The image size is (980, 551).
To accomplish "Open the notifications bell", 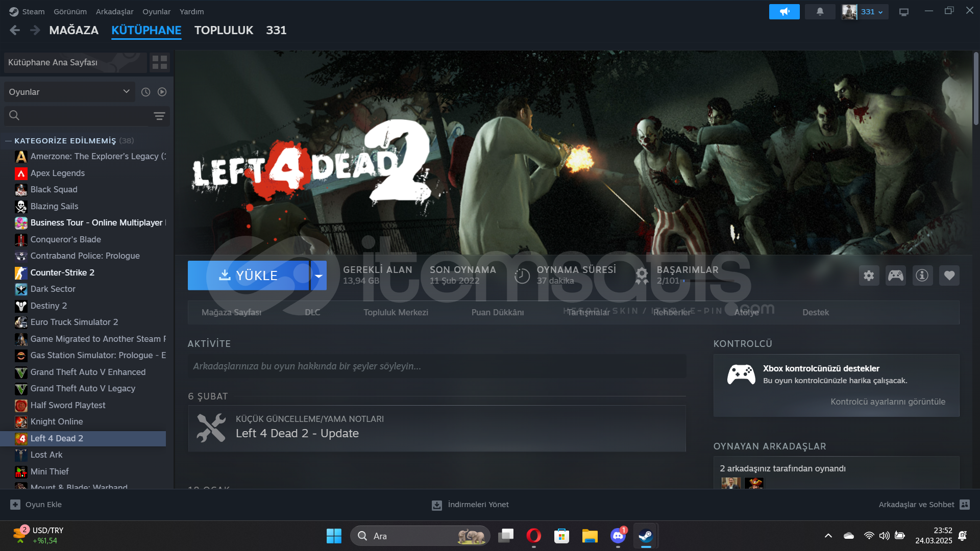I will [x=820, y=11].
